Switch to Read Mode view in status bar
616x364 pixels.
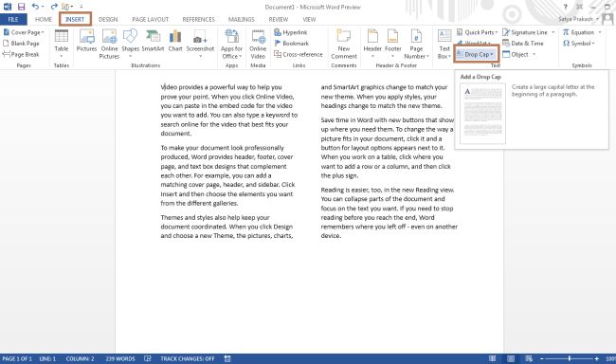pyautogui.click(x=492, y=358)
